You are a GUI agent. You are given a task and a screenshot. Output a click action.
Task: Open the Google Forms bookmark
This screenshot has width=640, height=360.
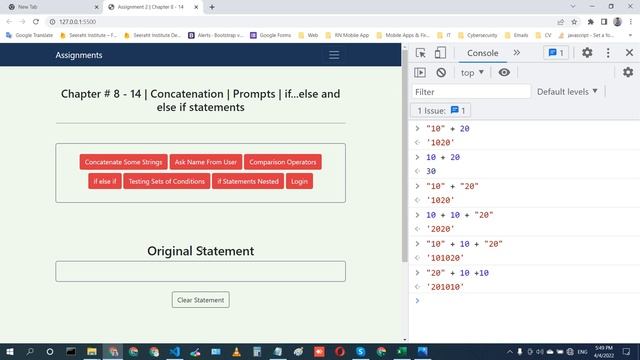[271, 36]
